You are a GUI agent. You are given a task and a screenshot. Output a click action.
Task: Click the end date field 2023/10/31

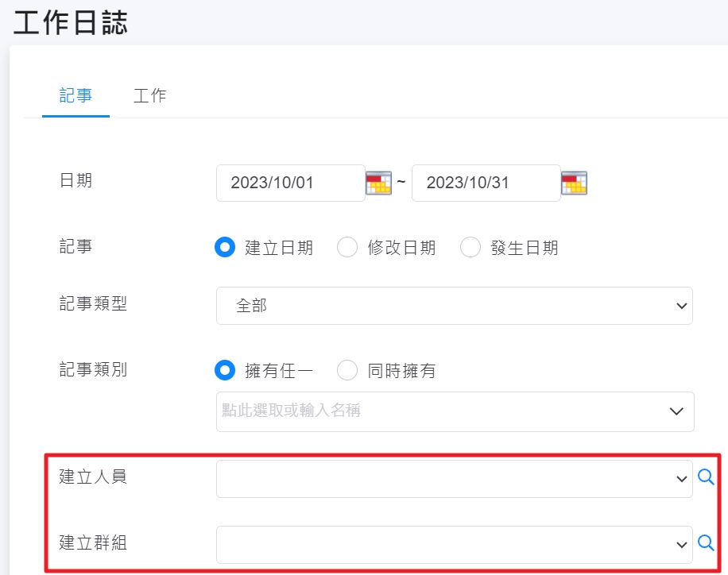(x=486, y=183)
